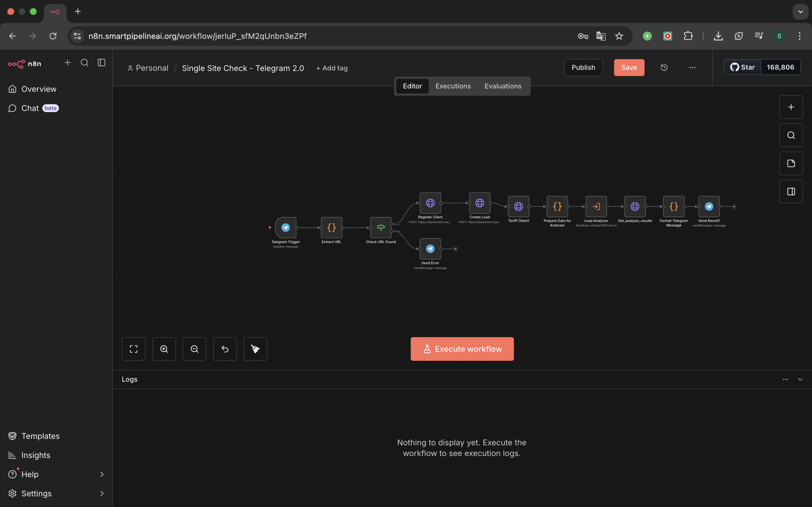812x507 pixels.
Task: Open workflow version history icon
Action: point(664,68)
